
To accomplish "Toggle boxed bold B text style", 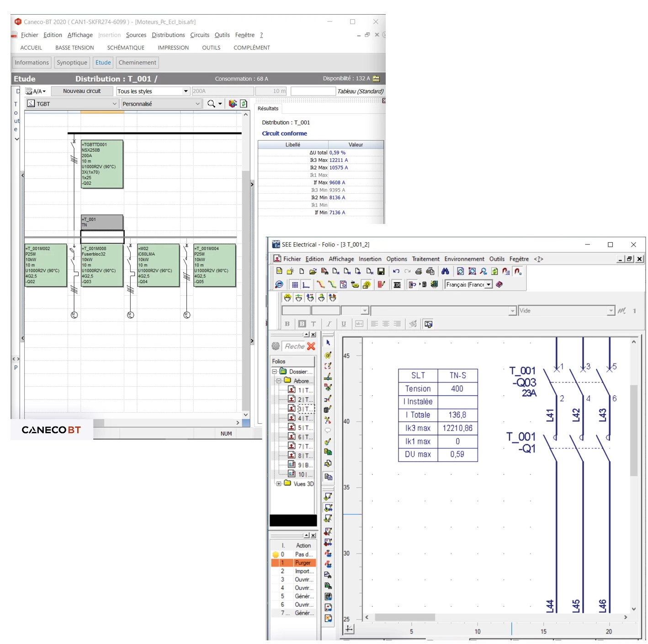I will (x=302, y=324).
